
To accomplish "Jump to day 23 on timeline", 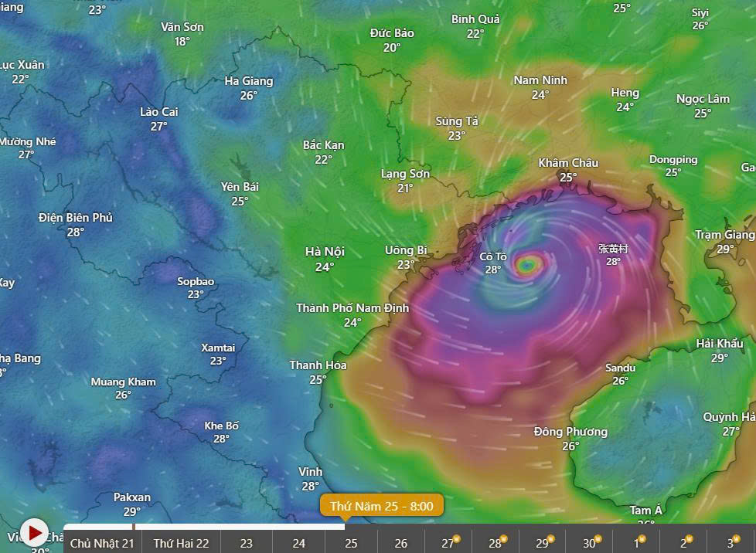I will tap(246, 543).
